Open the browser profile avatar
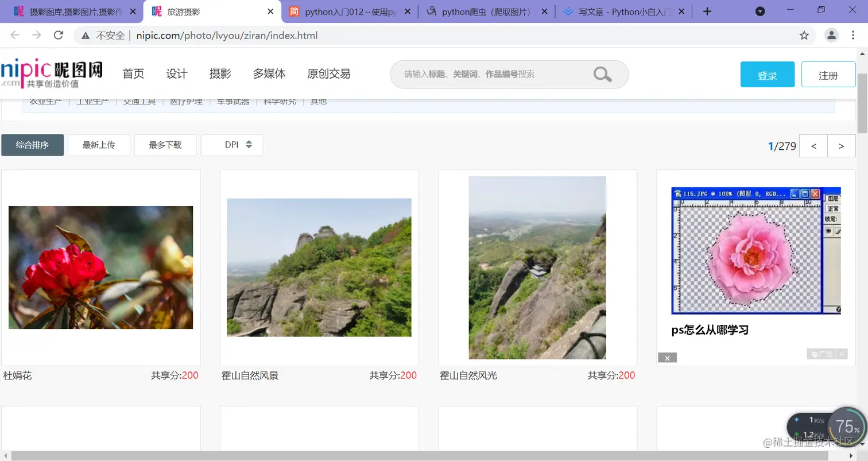 click(x=832, y=36)
